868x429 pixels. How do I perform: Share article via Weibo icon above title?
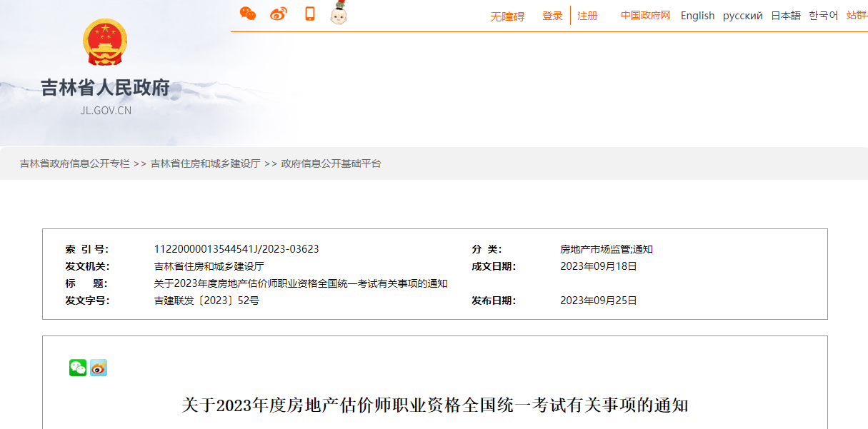click(x=99, y=368)
